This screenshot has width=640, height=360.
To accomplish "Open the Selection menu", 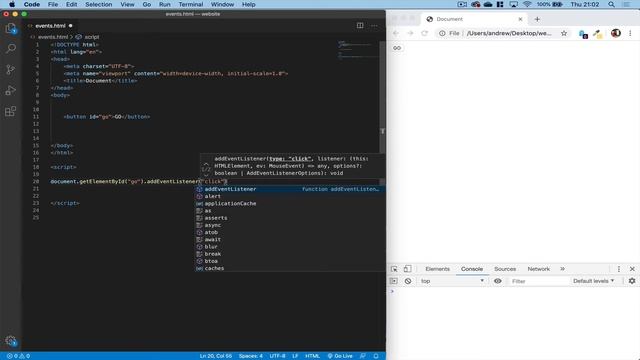I will click(x=98, y=4).
